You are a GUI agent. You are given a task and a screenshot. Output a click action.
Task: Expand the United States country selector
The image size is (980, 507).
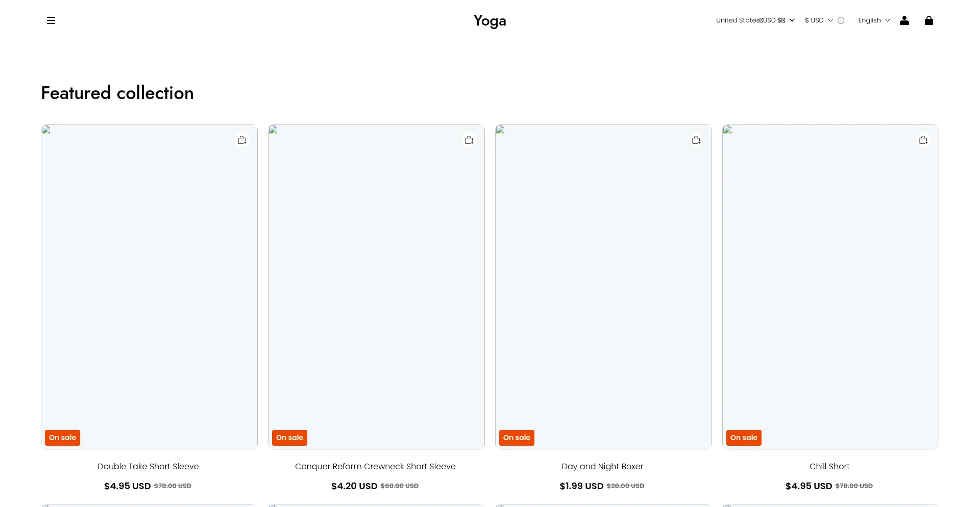coord(755,20)
